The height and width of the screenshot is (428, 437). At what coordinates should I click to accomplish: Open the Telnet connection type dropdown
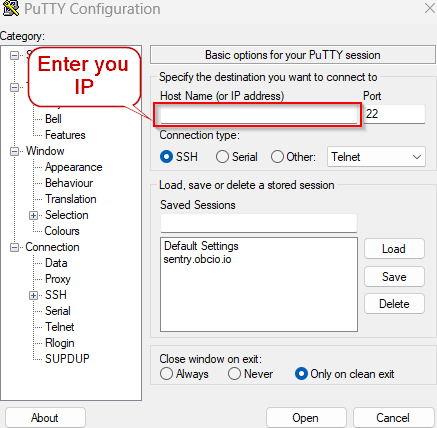pyautogui.click(x=376, y=157)
